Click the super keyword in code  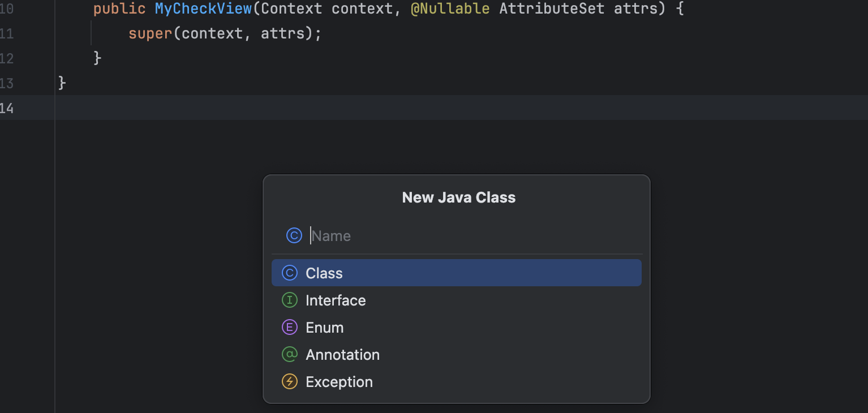pos(150,34)
